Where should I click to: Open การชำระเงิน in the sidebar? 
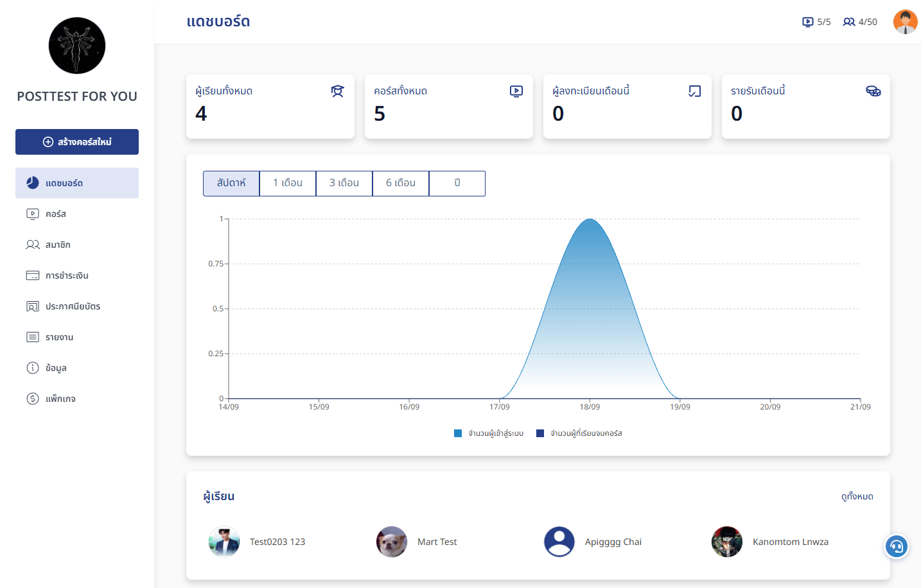pyautogui.click(x=77, y=275)
